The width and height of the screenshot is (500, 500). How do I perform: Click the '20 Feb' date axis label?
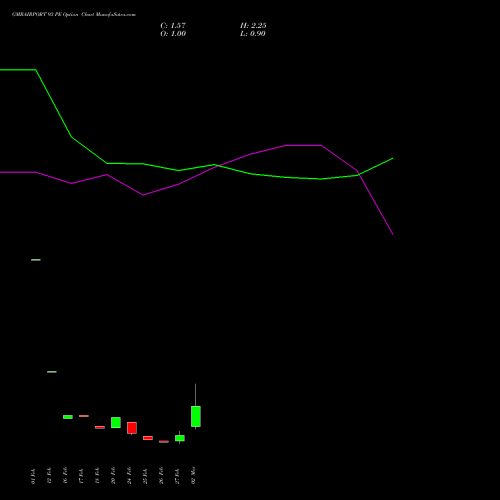[113, 476]
